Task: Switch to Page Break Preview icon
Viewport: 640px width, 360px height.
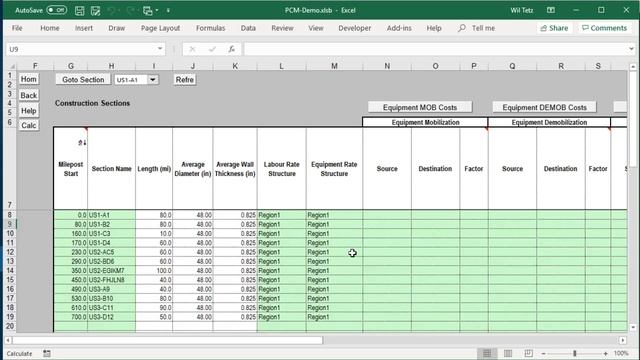Action: tap(529, 353)
